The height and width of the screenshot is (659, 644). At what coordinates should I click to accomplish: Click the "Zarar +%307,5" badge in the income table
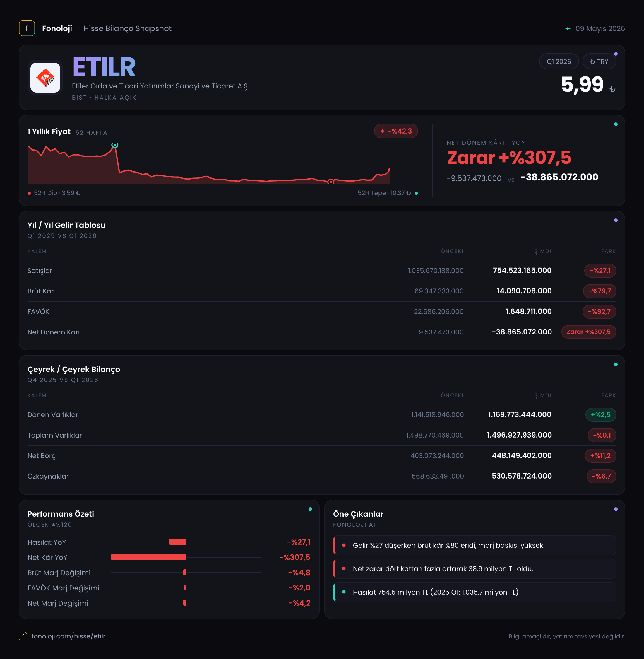[589, 332]
